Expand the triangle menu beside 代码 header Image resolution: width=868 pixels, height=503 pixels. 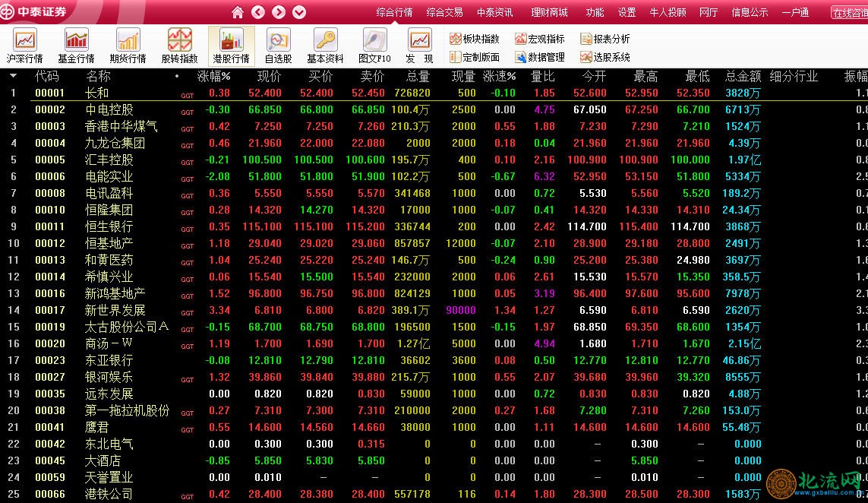[13, 76]
